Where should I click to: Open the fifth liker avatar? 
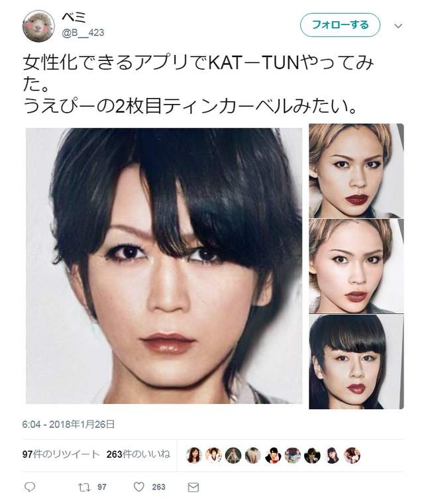click(x=273, y=455)
